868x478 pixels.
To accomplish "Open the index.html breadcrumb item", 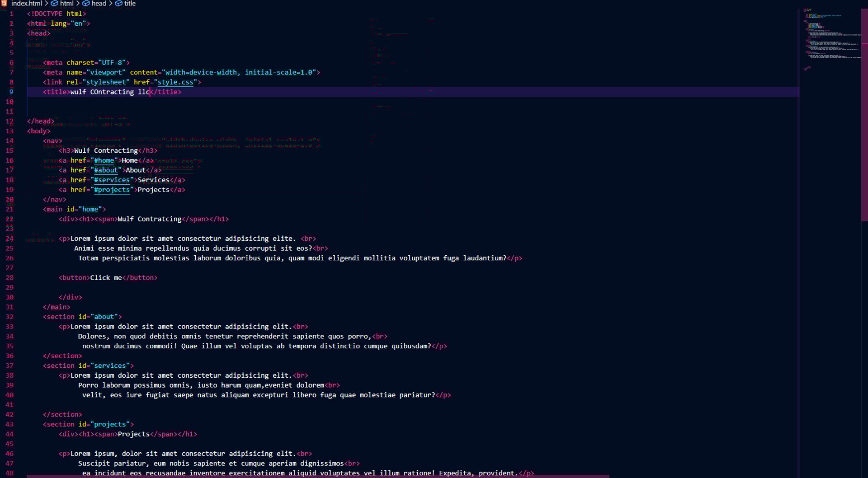I will (x=27, y=3).
